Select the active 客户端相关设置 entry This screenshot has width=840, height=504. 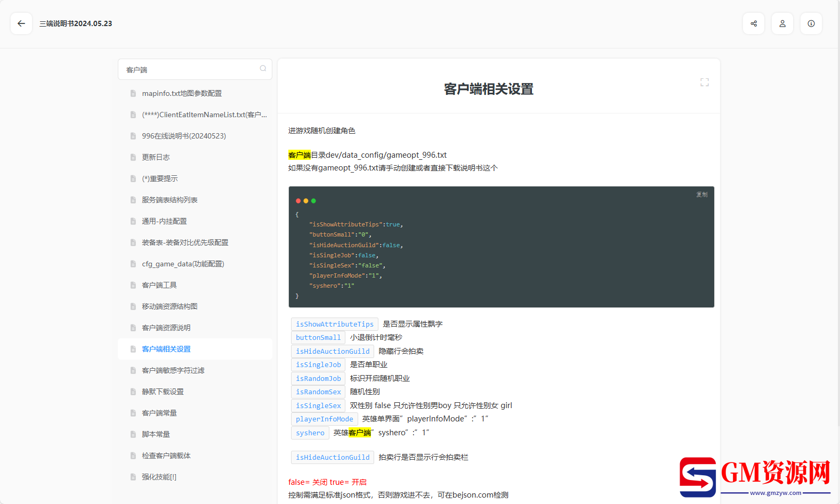195,349
